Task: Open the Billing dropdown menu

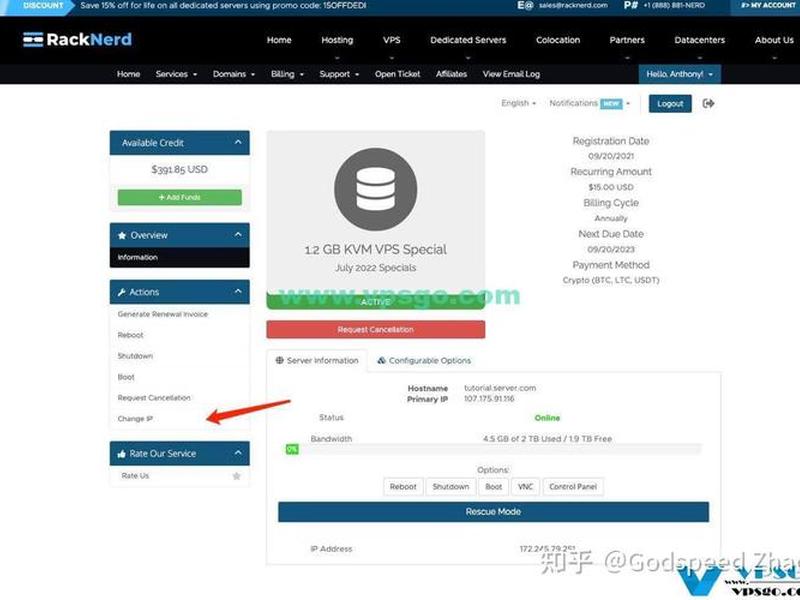Action: (x=287, y=74)
